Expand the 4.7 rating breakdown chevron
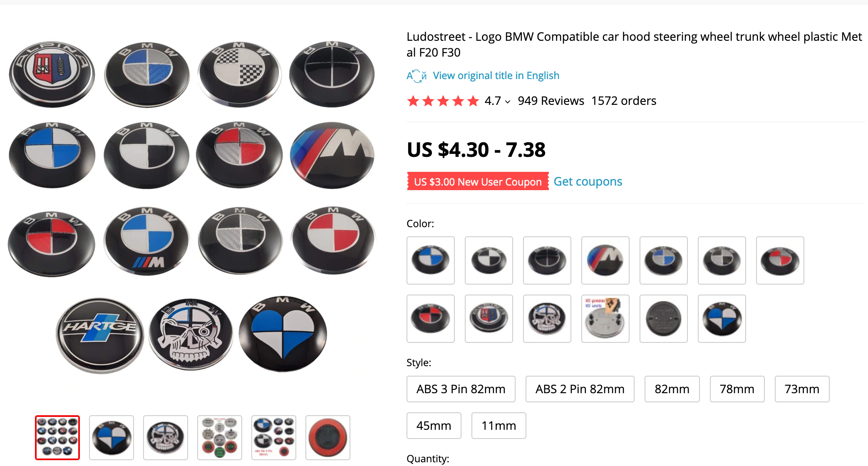Viewport: 868px width, 466px height. click(508, 102)
